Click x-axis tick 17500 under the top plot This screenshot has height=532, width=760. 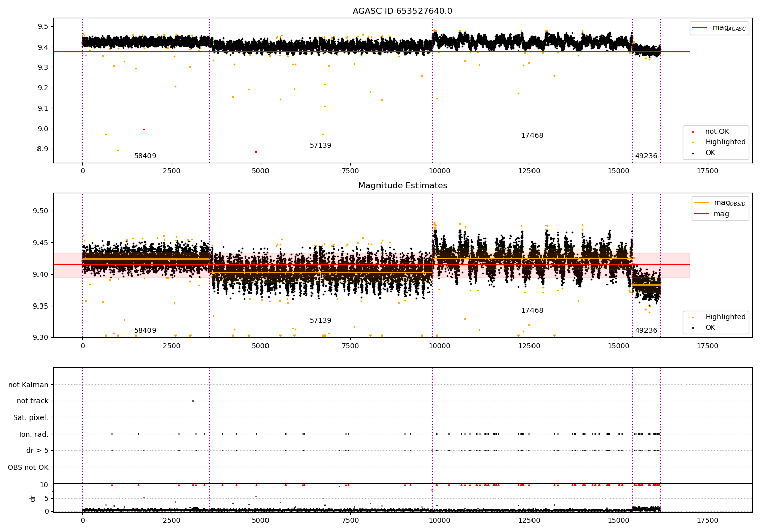click(708, 171)
